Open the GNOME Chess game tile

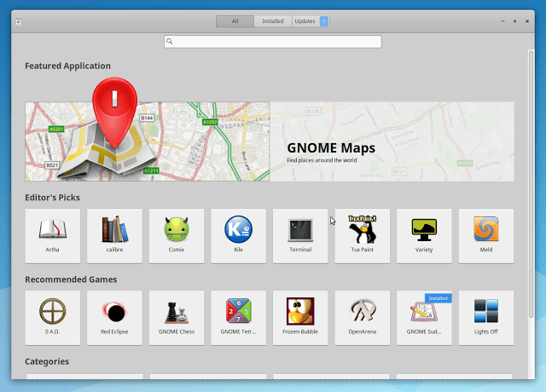tap(177, 317)
